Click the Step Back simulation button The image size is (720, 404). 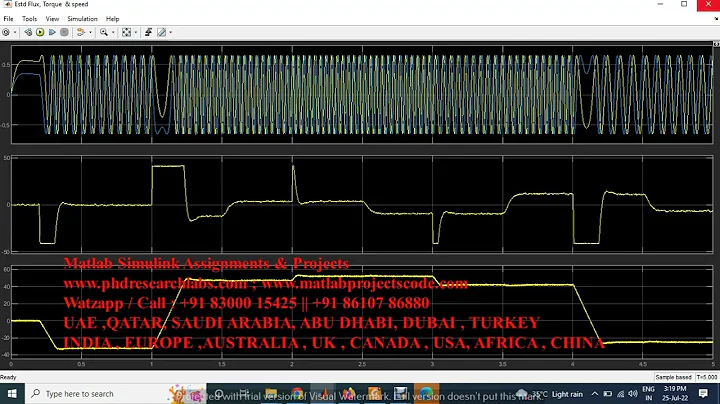[28, 32]
